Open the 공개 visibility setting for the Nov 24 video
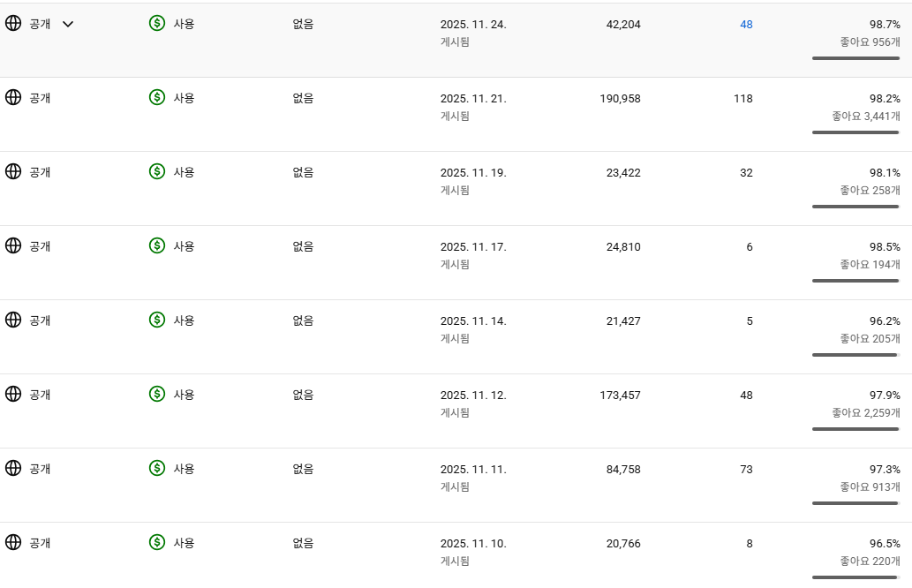Viewport: 912px width, 588px height. (x=40, y=24)
